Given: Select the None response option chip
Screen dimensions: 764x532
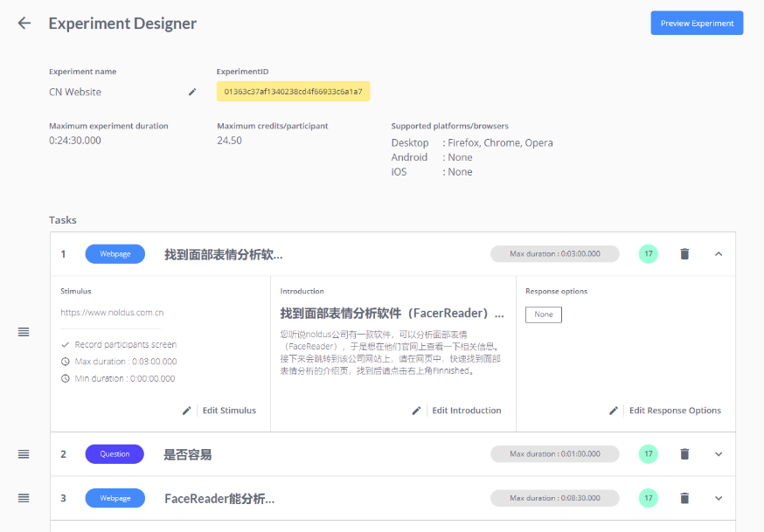Looking at the screenshot, I should tap(543, 314).
